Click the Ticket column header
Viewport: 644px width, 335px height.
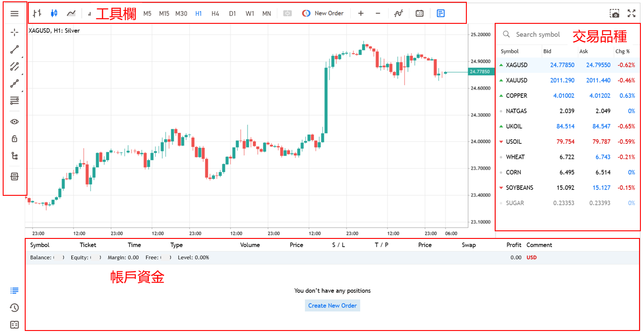88,245
